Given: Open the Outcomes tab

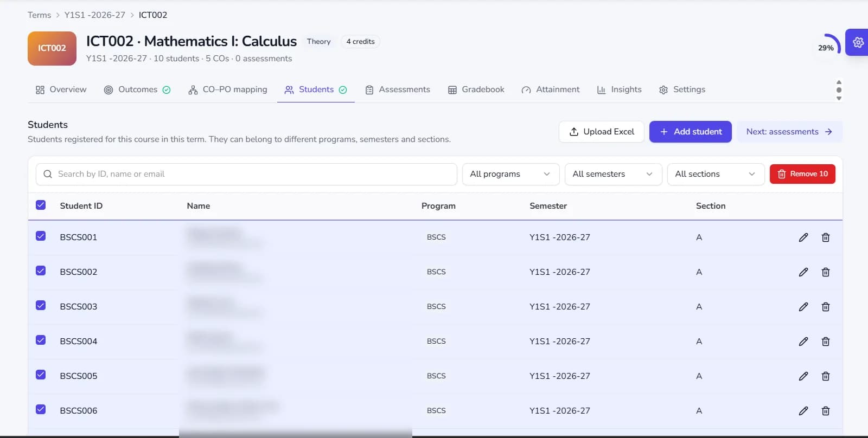Looking at the screenshot, I should click(137, 89).
